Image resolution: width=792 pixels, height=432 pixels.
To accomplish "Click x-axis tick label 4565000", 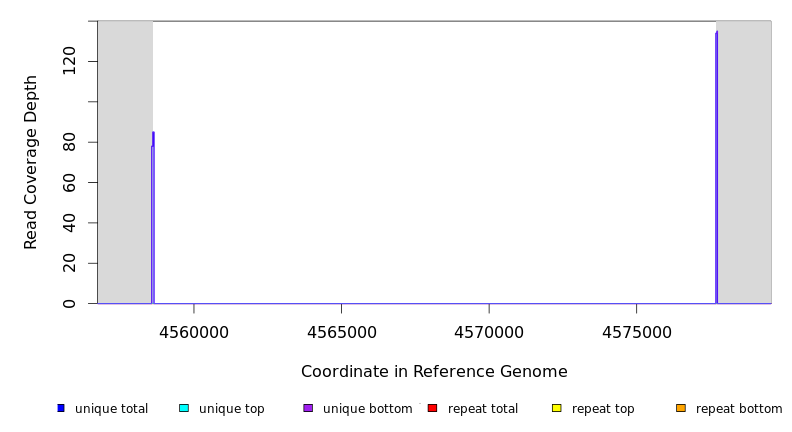I will 341,332.
